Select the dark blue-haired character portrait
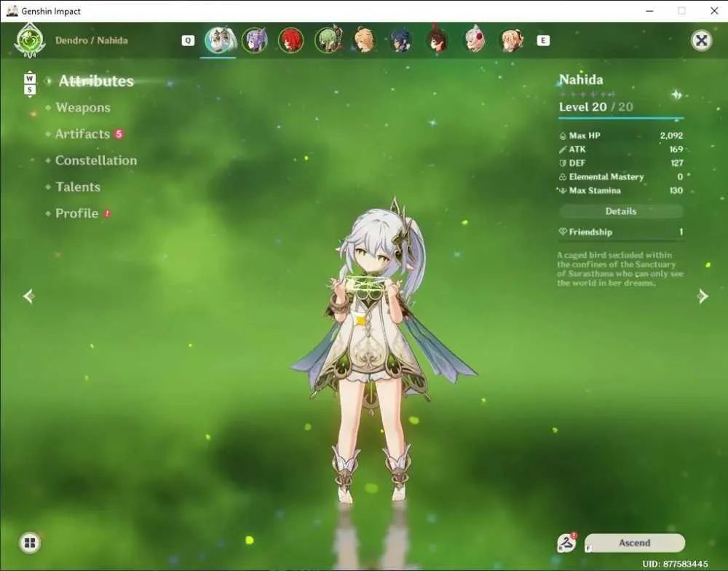This screenshot has width=728, height=571. [x=401, y=40]
